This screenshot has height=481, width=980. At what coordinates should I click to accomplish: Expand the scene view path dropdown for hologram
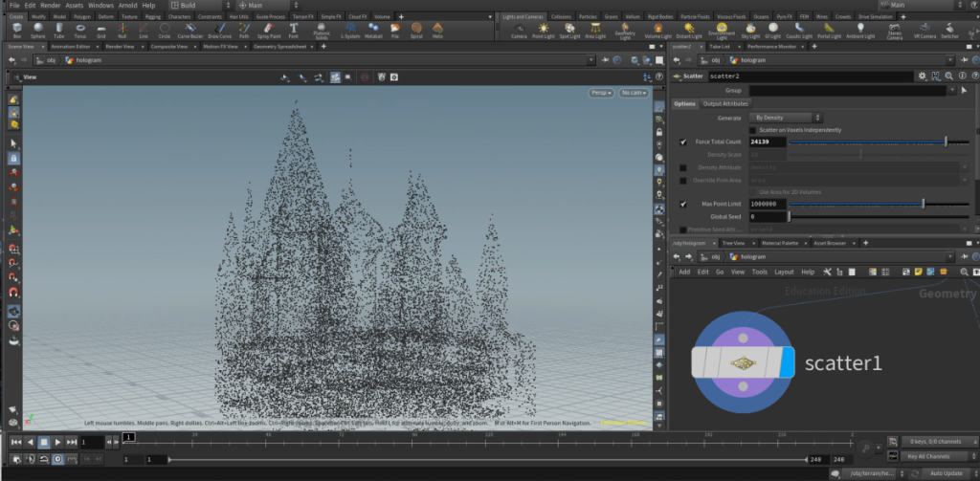[x=591, y=60]
